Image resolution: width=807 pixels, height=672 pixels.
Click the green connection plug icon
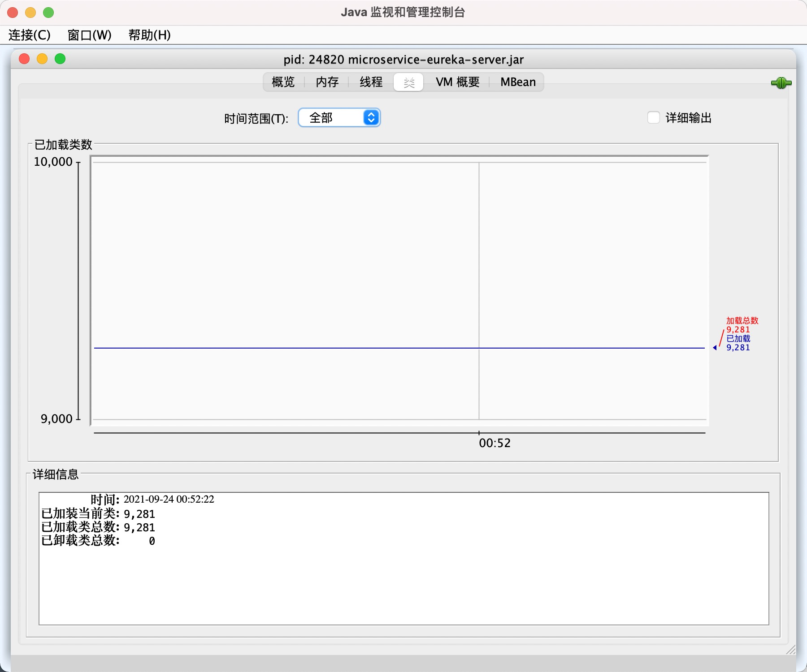781,83
